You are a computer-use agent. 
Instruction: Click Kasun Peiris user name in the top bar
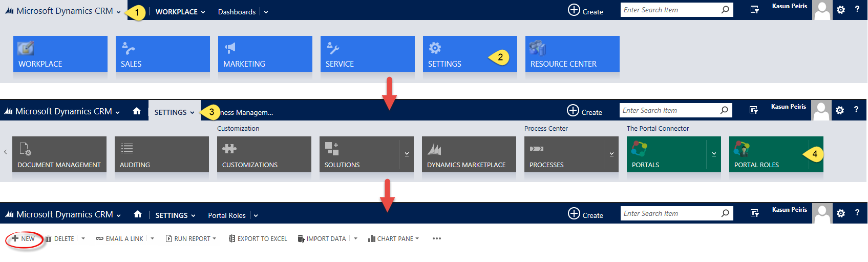[x=790, y=6]
